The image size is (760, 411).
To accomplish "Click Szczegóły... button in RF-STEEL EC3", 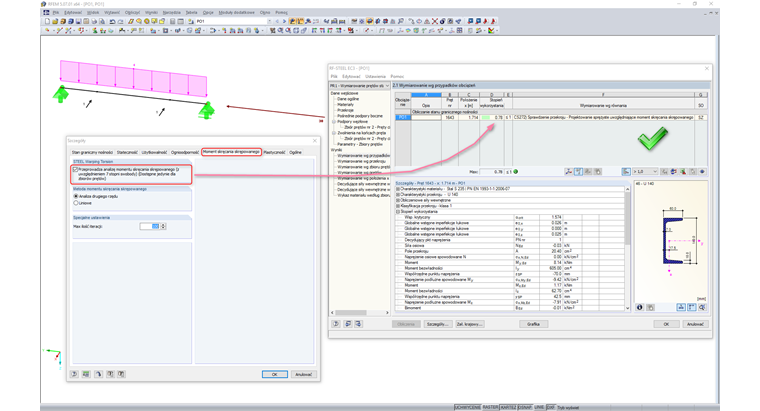I will 437,324.
